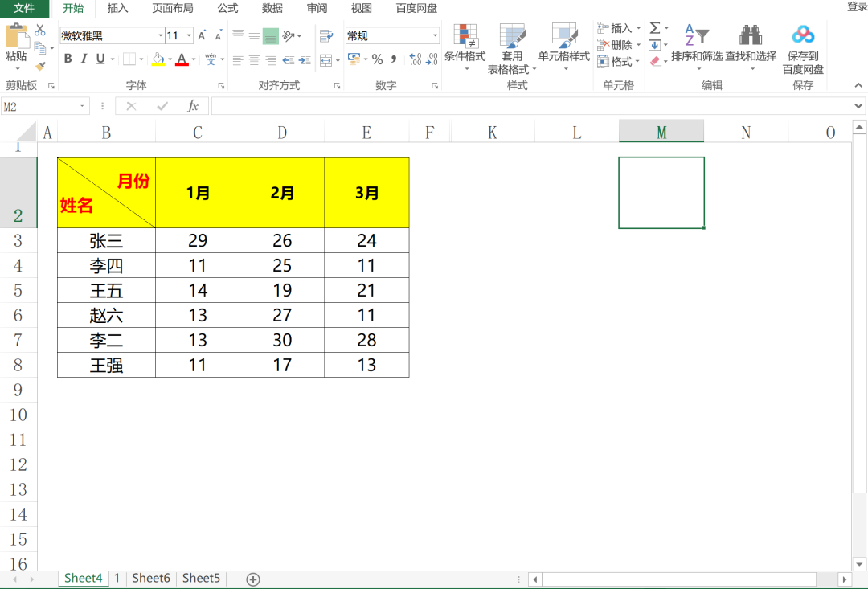Switch to the 数据 tab
Image resolution: width=868 pixels, height=589 pixels.
tap(272, 8)
